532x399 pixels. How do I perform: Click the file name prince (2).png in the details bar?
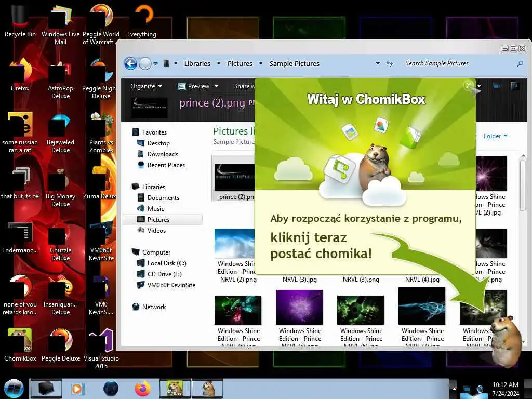(212, 102)
